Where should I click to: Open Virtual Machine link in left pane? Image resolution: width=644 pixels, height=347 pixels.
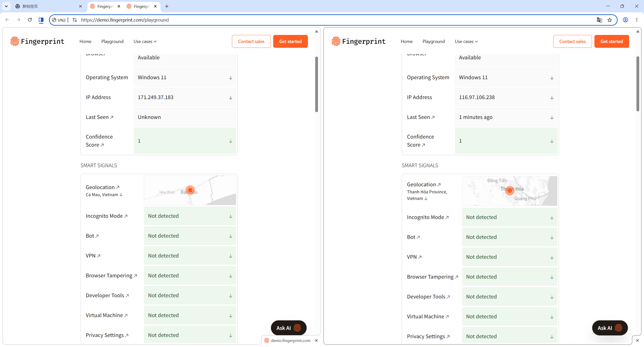(107, 315)
